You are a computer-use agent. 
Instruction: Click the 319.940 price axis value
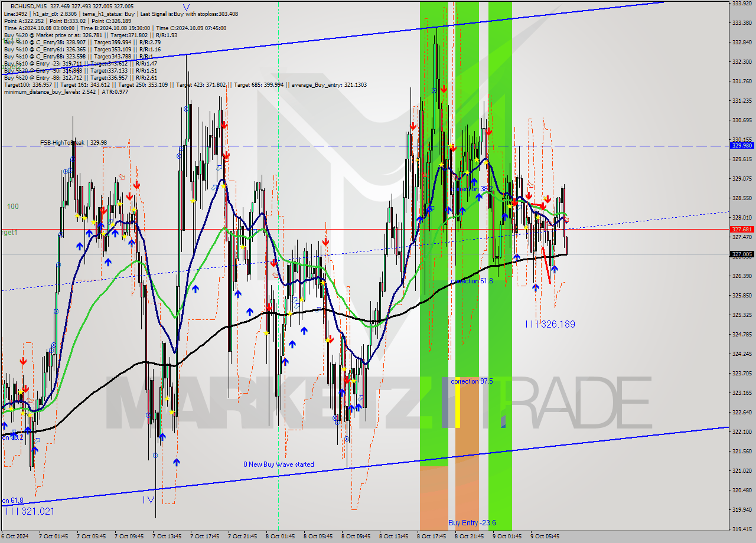click(x=742, y=509)
